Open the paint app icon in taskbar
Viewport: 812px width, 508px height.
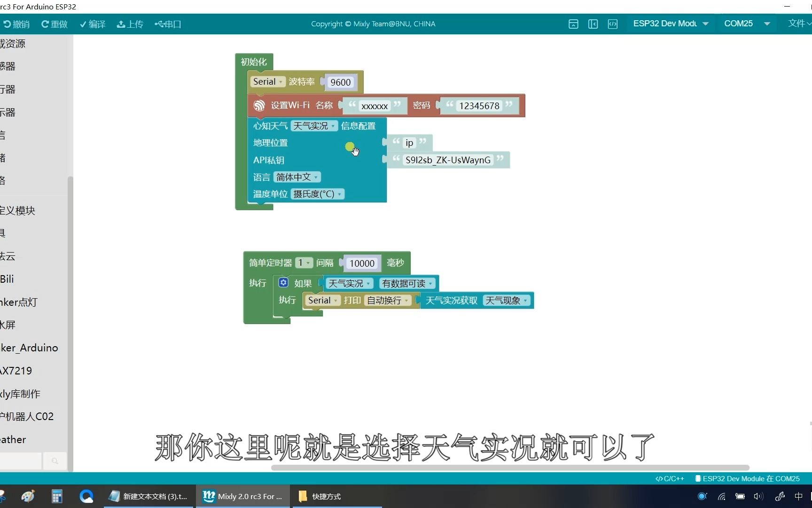coord(28,496)
